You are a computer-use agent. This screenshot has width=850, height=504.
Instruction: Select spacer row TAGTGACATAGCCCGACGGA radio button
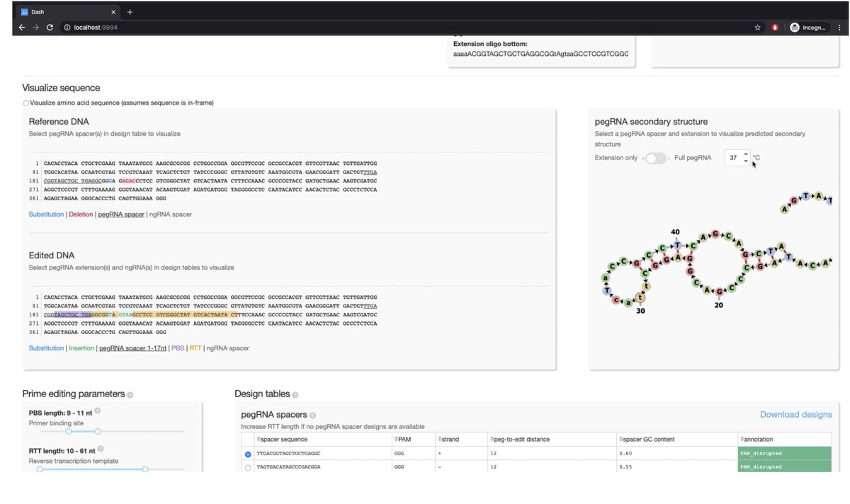click(x=247, y=467)
